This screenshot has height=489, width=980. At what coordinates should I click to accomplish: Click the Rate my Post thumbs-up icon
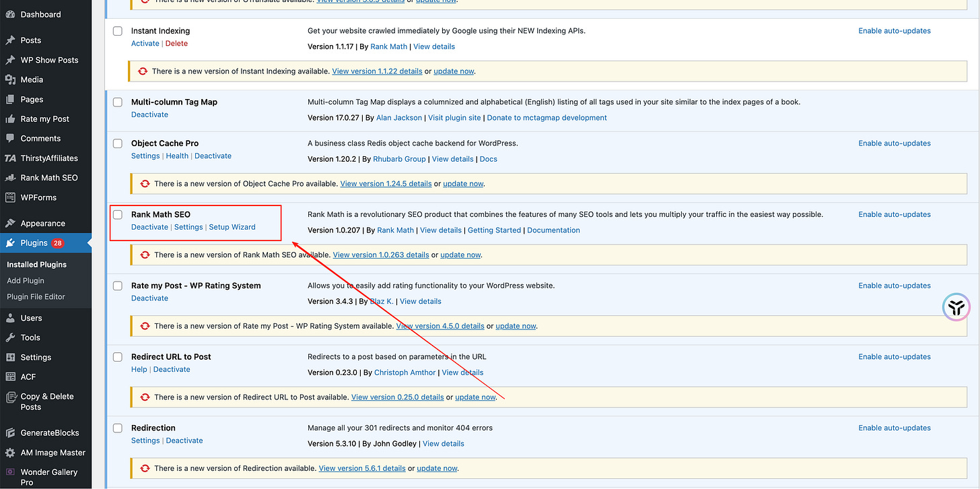[10, 119]
